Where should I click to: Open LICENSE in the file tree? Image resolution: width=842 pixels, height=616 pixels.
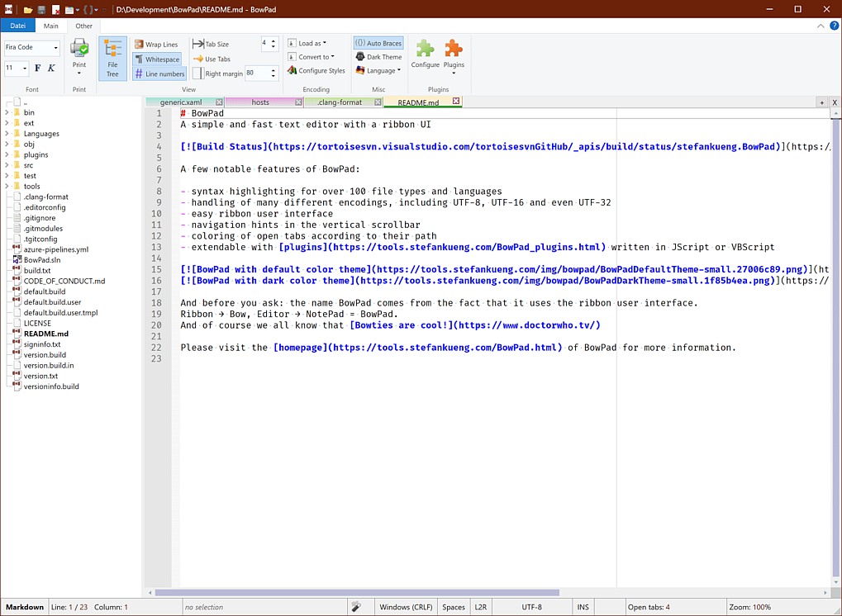pyautogui.click(x=37, y=323)
